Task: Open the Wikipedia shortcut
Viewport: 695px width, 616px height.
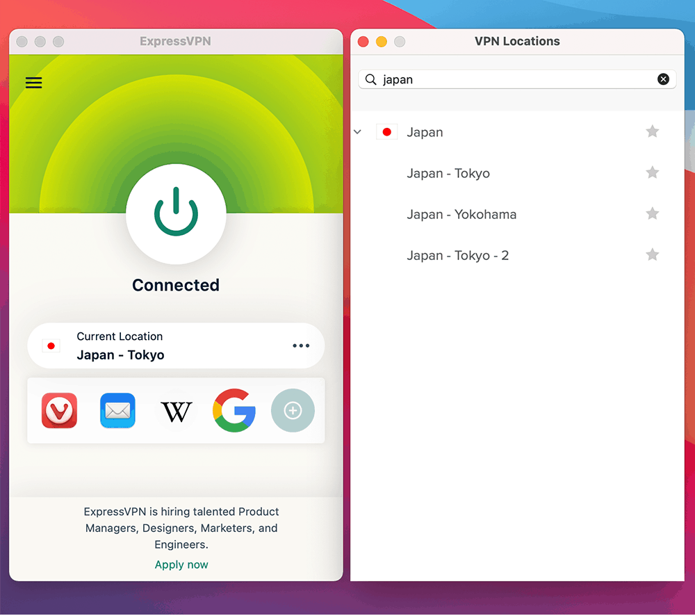Action: click(x=176, y=410)
